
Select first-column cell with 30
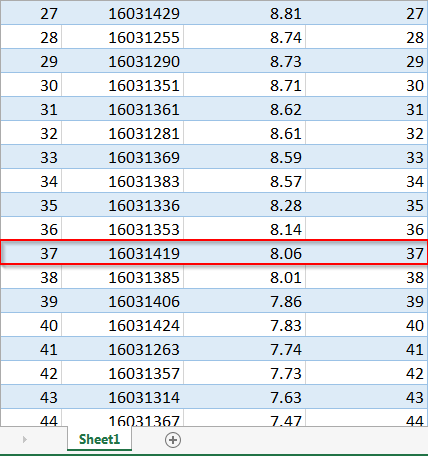(x=31, y=86)
